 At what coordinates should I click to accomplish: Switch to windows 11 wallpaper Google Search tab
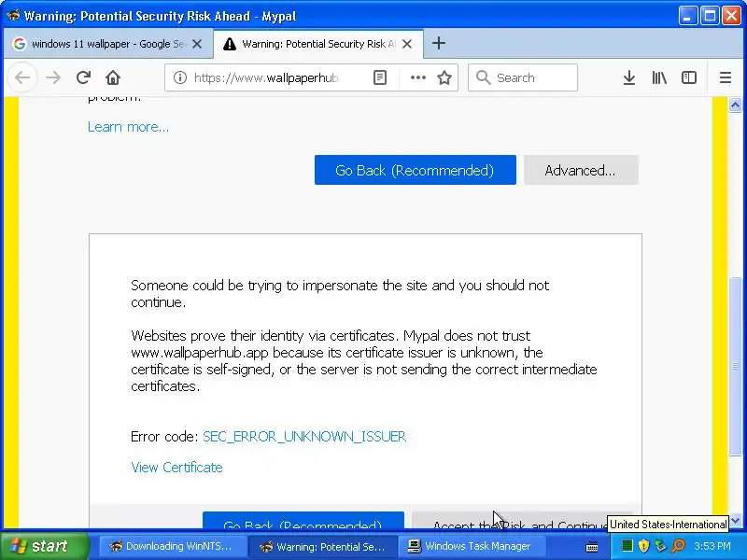(x=108, y=44)
